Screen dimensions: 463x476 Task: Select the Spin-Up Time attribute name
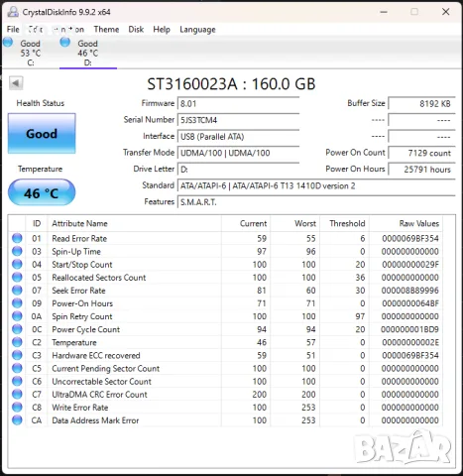click(76, 252)
